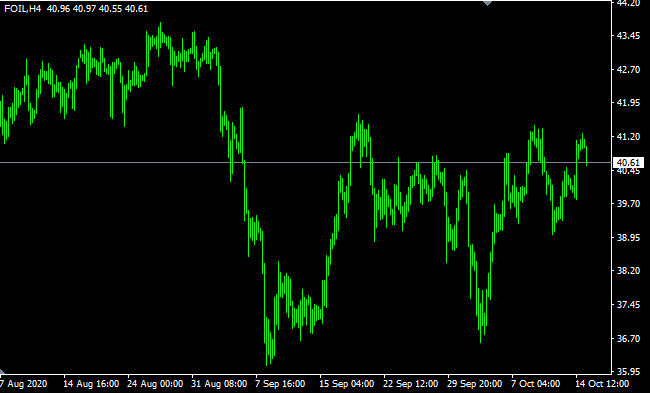Click the 35.95 price scale label

628,372
